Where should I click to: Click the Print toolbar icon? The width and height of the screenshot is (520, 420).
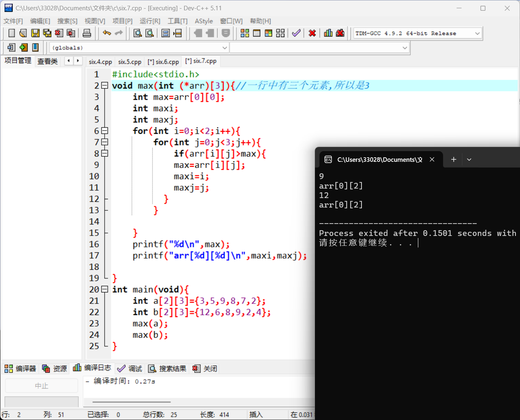(x=87, y=33)
